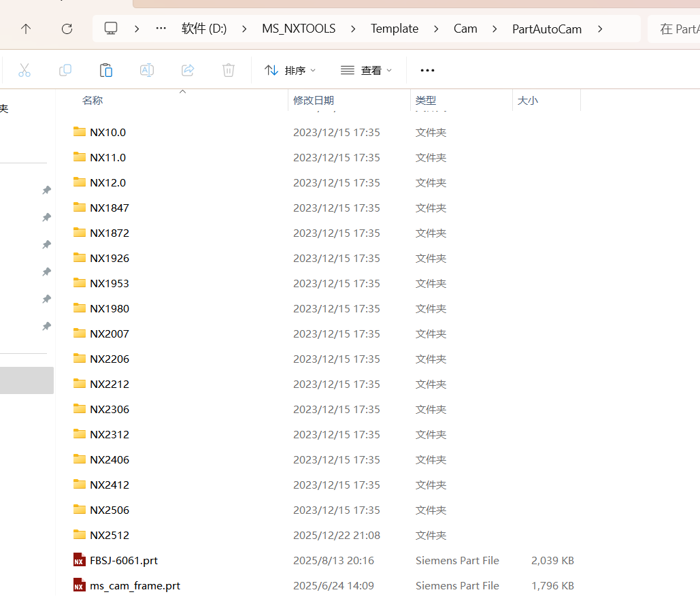Select the NX1847 folder icon
This screenshot has width=700, height=603.
80,208
